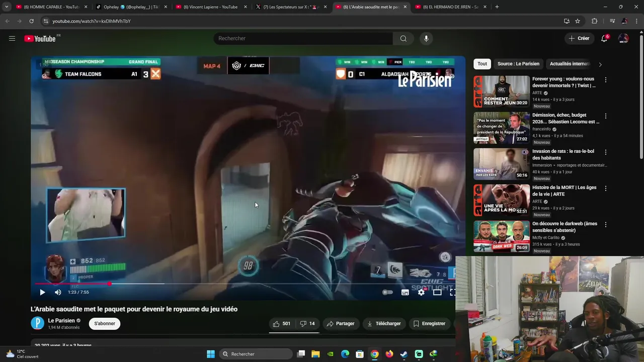This screenshot has height=362, width=644.
Task: Go back to the previous page
Action: click(x=7, y=21)
